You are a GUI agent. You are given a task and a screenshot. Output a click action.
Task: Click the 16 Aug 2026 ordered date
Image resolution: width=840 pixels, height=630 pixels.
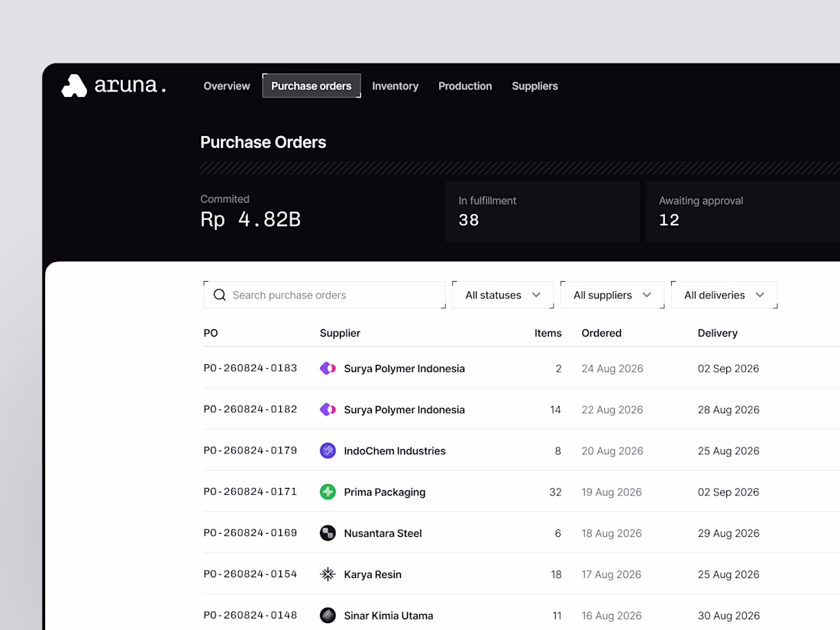click(612, 615)
